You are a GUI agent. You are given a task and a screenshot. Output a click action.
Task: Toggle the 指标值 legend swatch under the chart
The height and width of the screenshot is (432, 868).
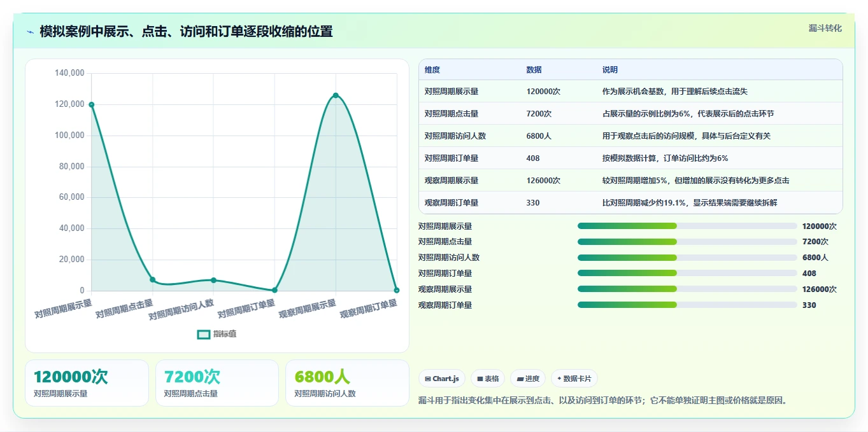[204, 334]
